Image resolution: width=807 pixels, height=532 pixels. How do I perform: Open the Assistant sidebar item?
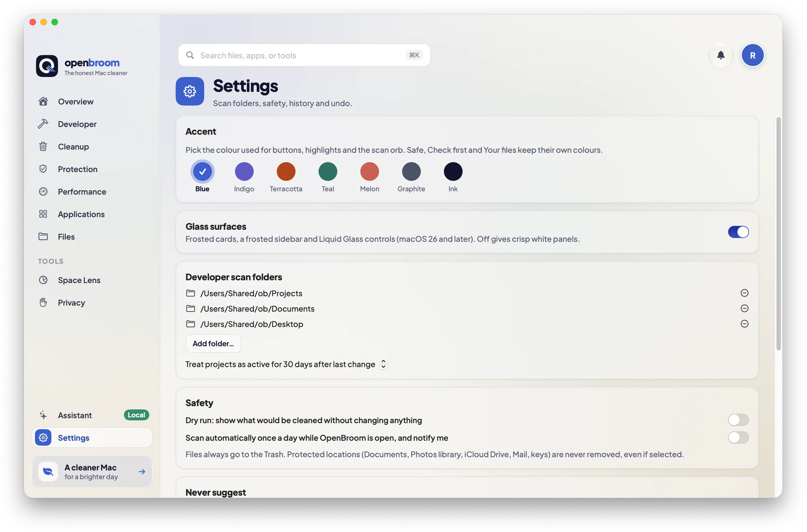click(92, 415)
